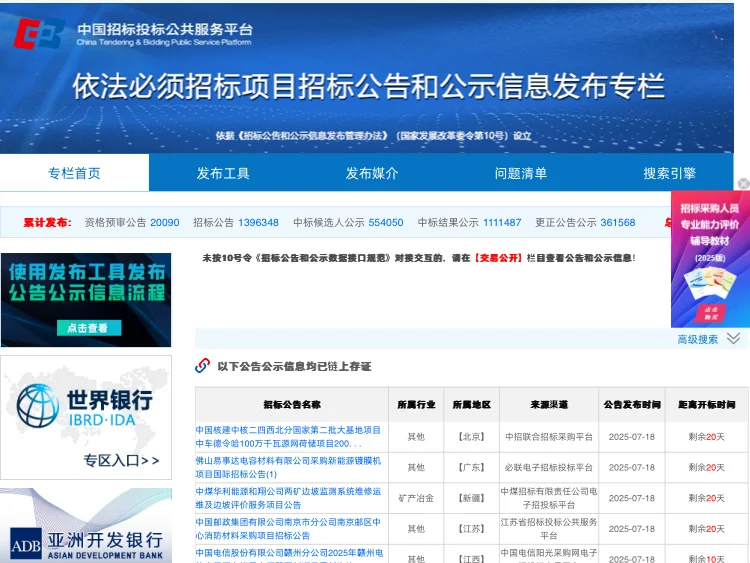The width and height of the screenshot is (750, 563).
Task: Click the 【交易公开】 red link
Action: (x=498, y=258)
